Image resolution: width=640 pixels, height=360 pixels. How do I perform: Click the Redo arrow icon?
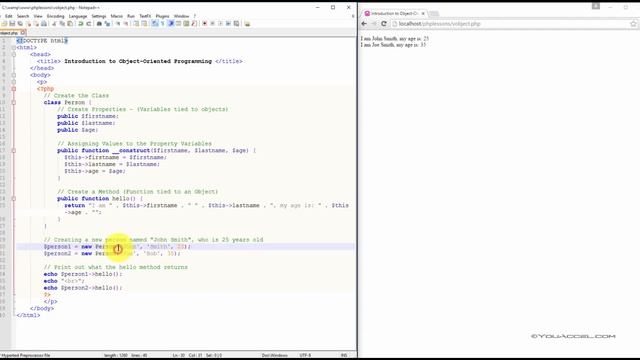89,24
